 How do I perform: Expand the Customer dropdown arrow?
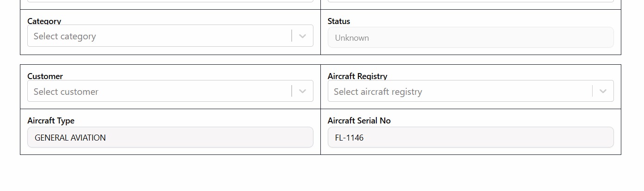pos(302,92)
